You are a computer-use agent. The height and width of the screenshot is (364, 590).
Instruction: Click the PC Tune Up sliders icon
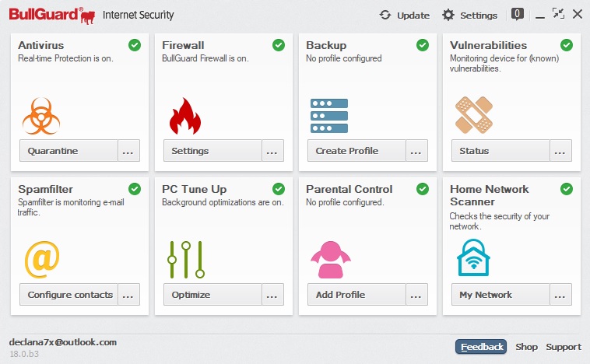(x=186, y=259)
